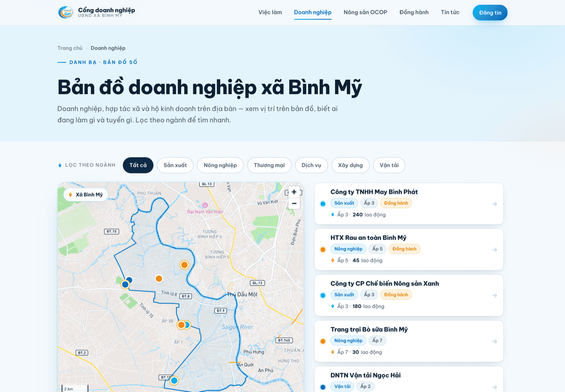Click '240 lao động' text on first card
Viewport: 565px width, 392px height.
[x=369, y=215]
